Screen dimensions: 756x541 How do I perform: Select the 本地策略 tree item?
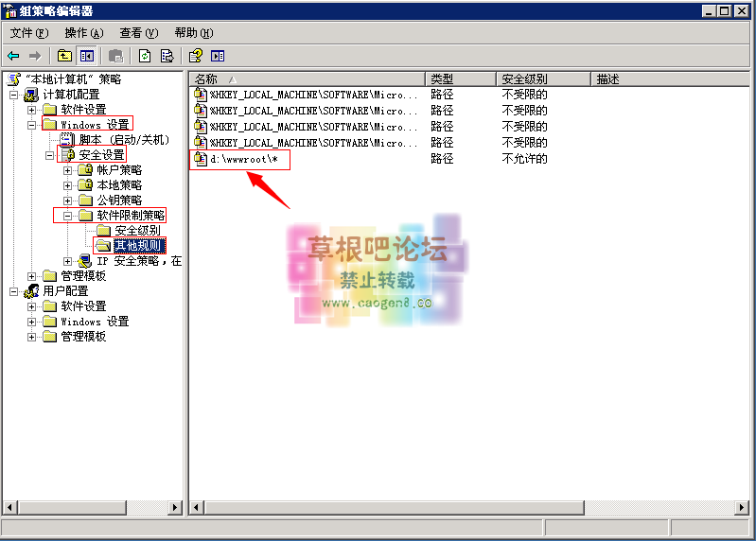(x=119, y=185)
